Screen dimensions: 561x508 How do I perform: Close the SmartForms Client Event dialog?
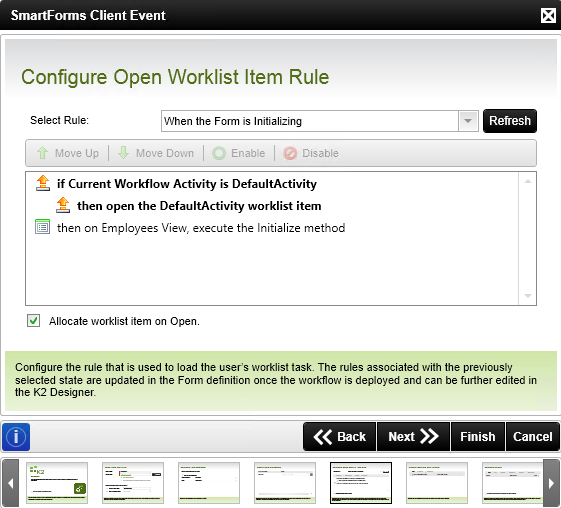(x=548, y=15)
